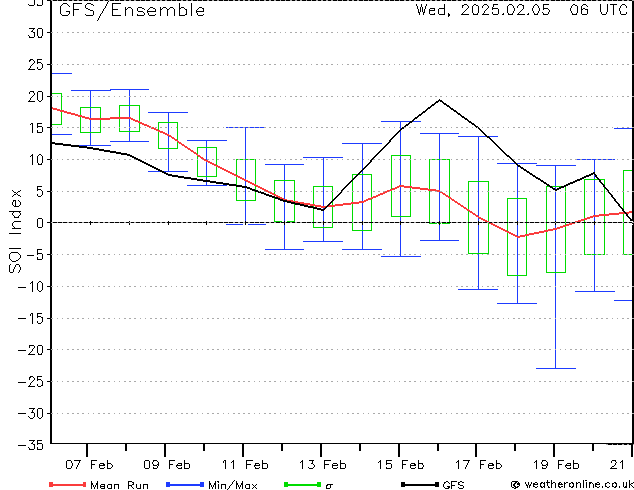Click the 07 Feb axis label

point(89,465)
